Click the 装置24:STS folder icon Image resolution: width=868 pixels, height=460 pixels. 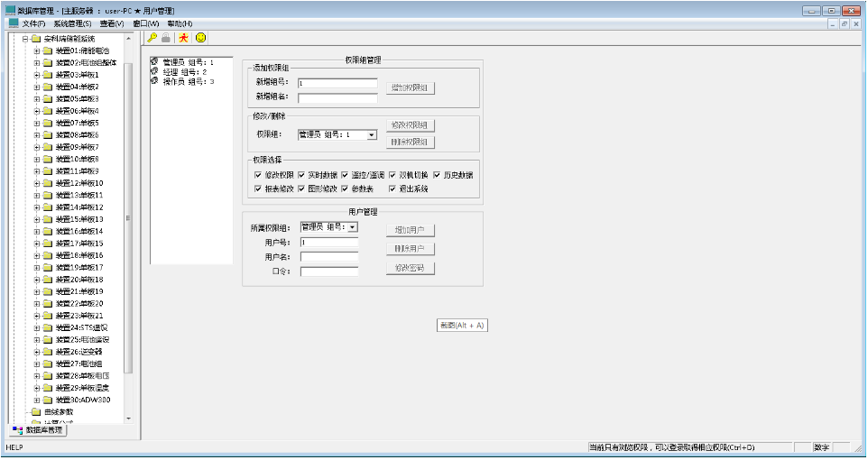pos(48,327)
